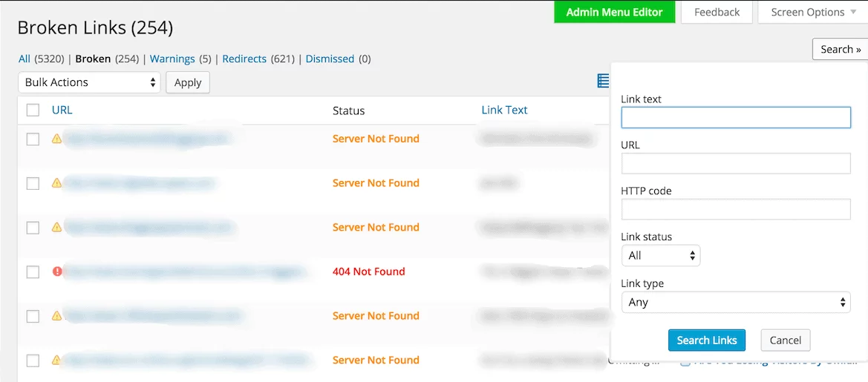868x382 pixels.
Task: Click the 404 Not Found status text
Action: [369, 271]
